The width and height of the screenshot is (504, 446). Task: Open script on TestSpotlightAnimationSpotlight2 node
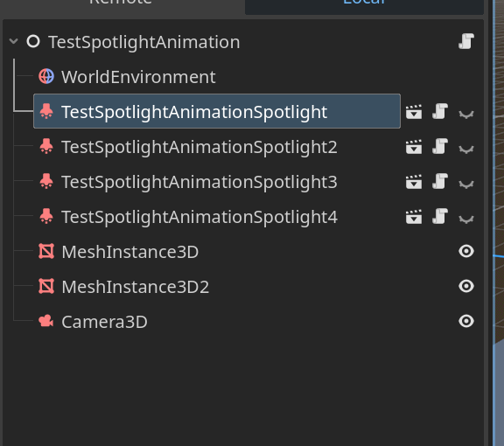pos(440,147)
